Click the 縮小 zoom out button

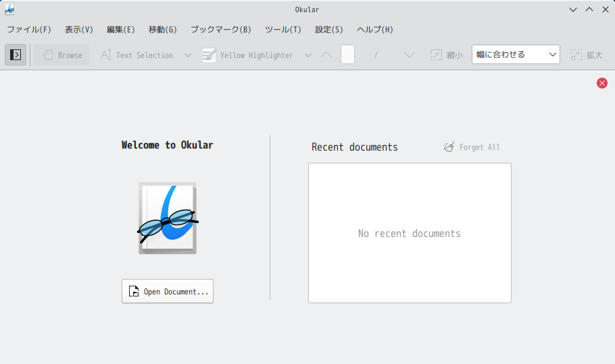(447, 55)
